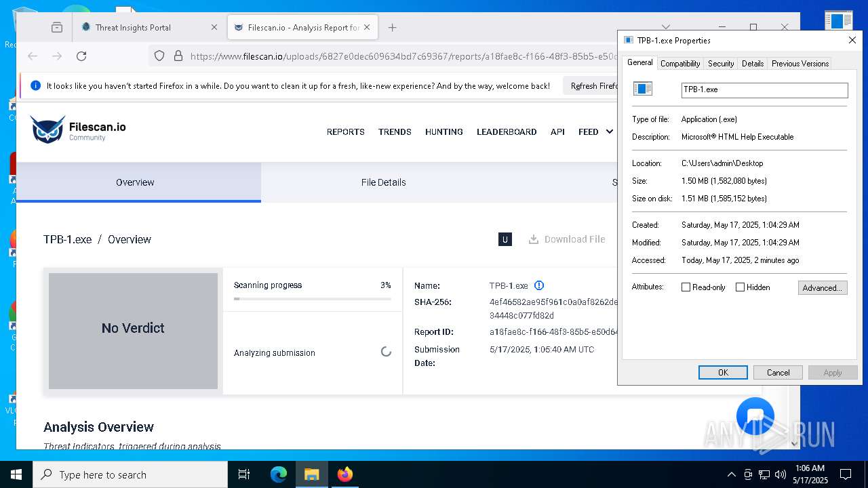
Task: Click the Firefox view recent browsing icon
Action: tap(57, 28)
